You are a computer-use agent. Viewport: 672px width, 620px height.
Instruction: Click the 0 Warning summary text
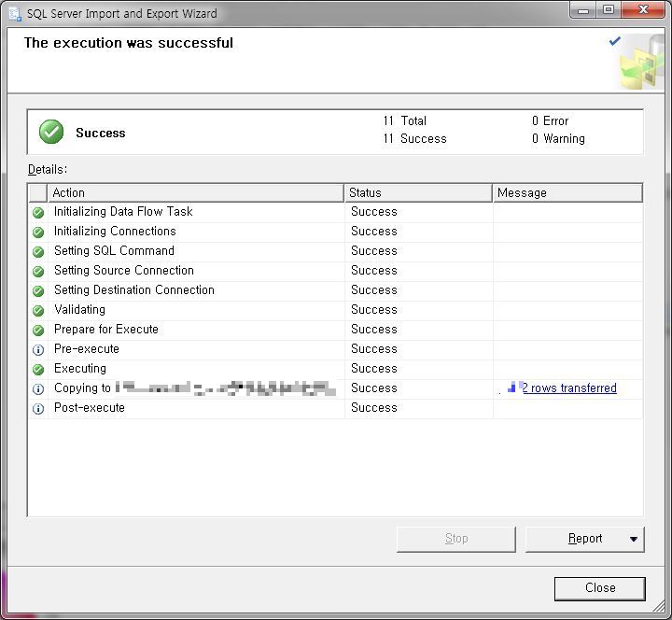558,139
